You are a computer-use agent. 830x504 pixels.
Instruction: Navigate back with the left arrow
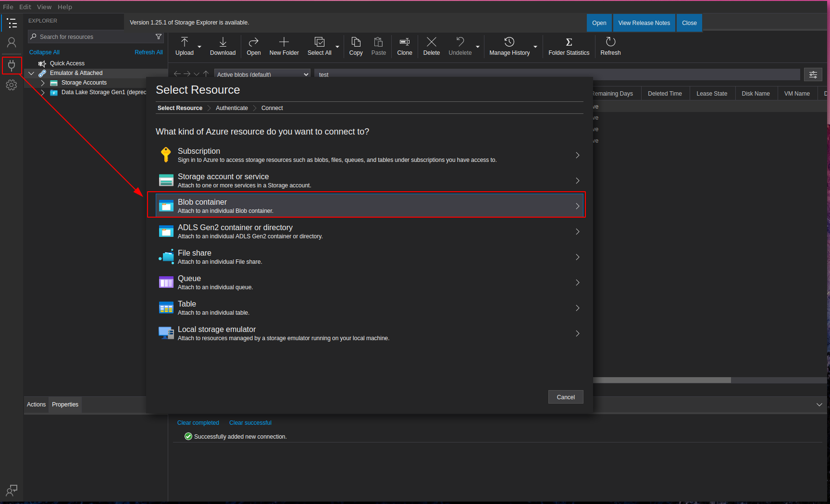177,74
